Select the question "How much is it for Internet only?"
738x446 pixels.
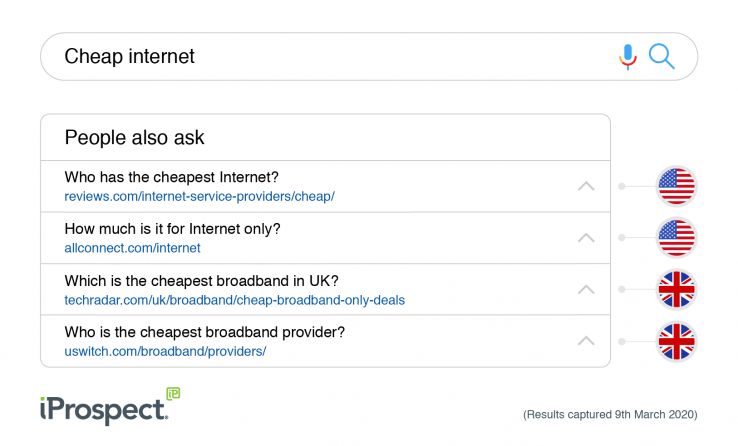pyautogui.click(x=172, y=229)
